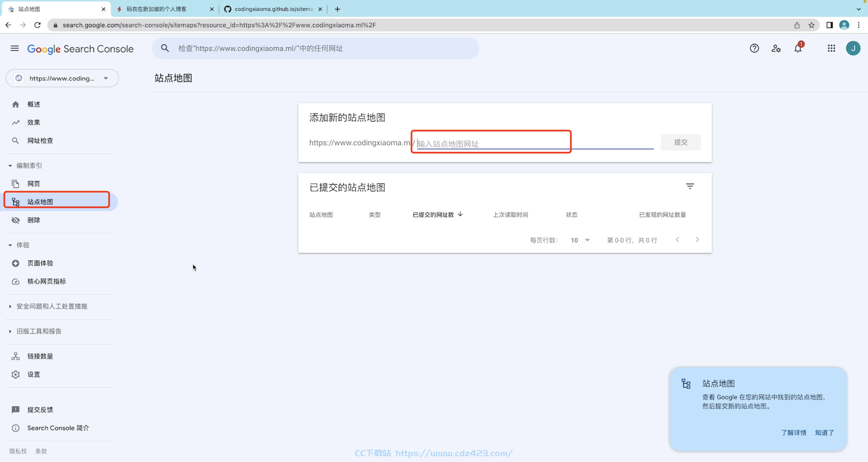The image size is (868, 462).
Task: Close the codingxiaoma.github.io tab
Action: click(320, 9)
